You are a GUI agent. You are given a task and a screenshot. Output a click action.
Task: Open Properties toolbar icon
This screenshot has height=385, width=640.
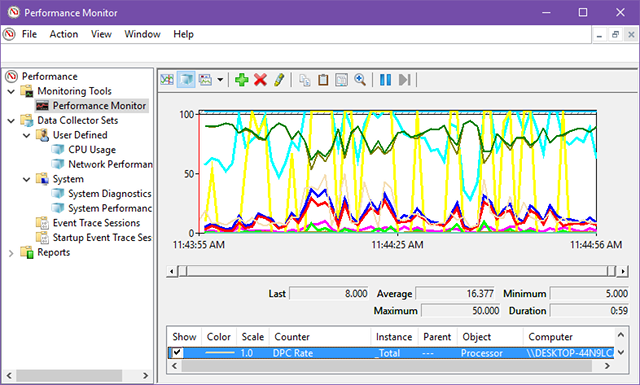point(341,80)
